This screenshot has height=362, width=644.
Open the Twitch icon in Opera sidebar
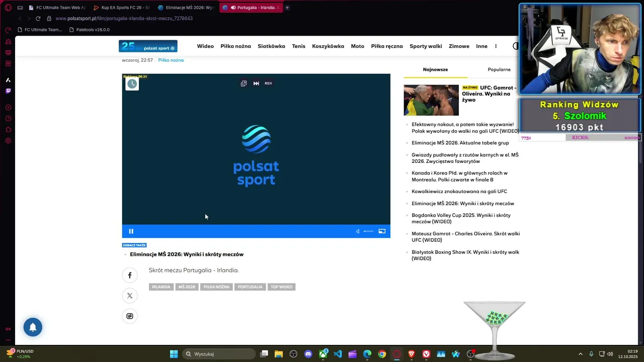(8, 91)
